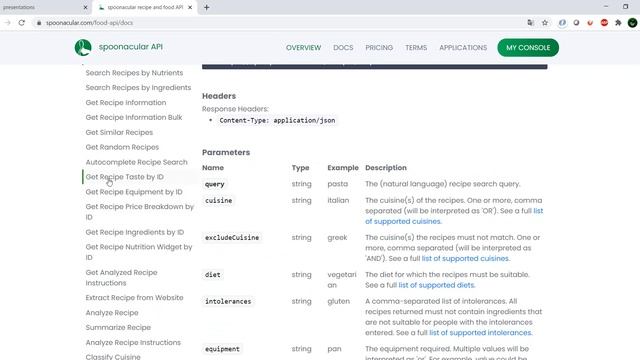Click the diet parameter name

213,275
